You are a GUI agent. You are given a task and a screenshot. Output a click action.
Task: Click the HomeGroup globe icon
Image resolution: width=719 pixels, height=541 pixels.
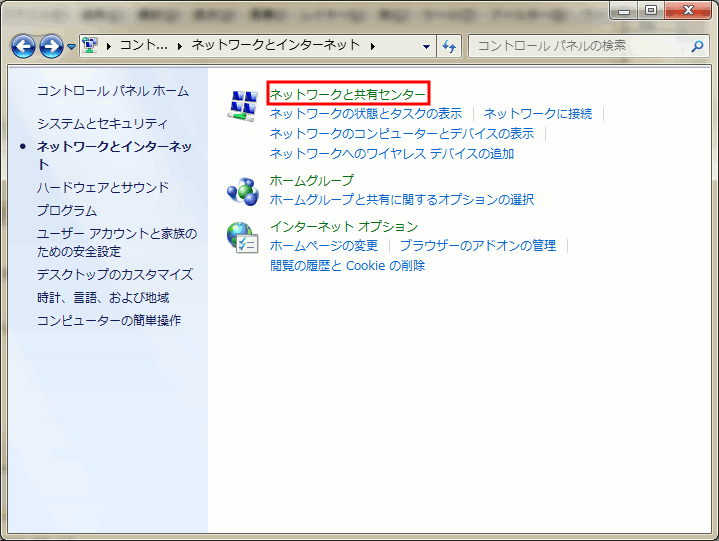pyautogui.click(x=243, y=189)
